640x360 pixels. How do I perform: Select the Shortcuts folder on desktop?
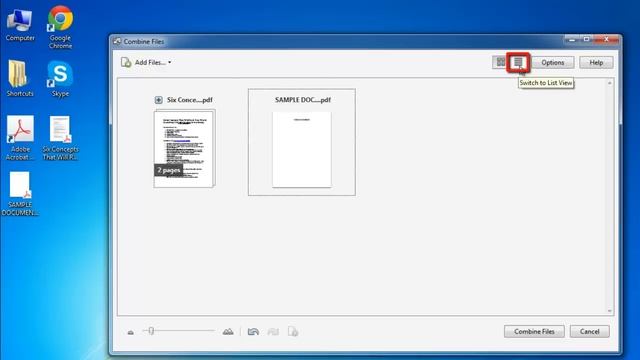[20, 78]
